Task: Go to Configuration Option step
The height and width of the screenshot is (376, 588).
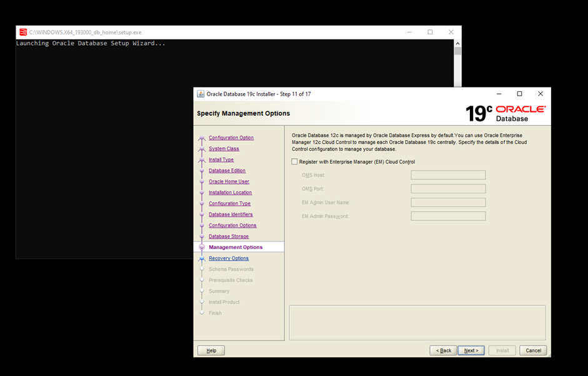Action: pos(231,138)
